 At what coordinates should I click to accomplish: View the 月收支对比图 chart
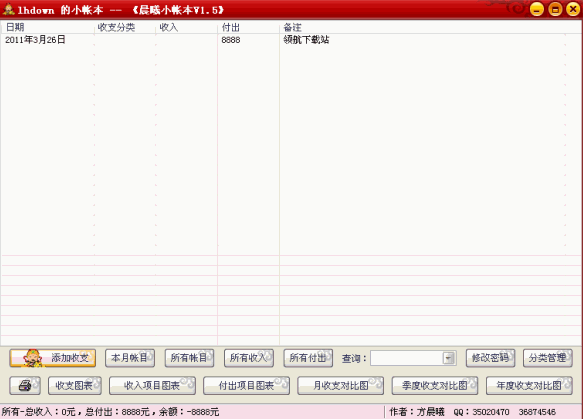point(341,386)
